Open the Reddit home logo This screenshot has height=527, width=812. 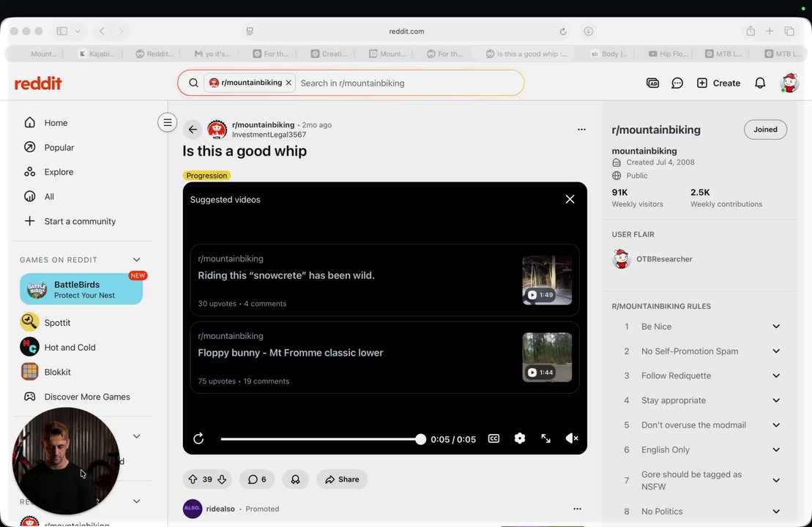pos(38,83)
